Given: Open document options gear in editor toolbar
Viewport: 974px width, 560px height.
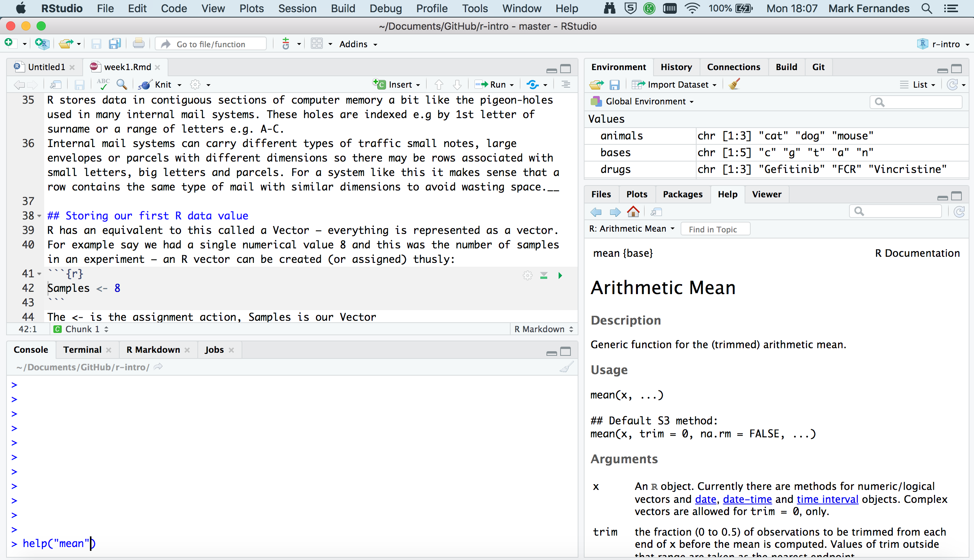Looking at the screenshot, I should [195, 84].
